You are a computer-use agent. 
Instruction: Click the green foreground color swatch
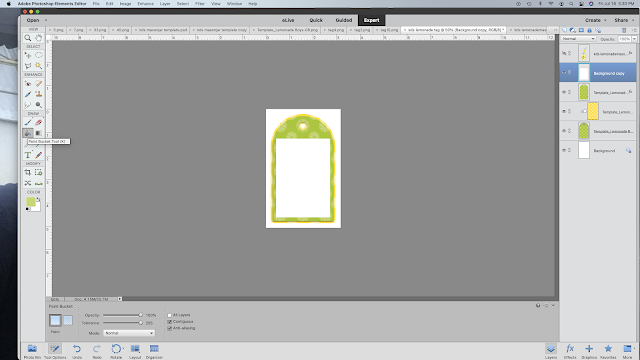[31, 202]
